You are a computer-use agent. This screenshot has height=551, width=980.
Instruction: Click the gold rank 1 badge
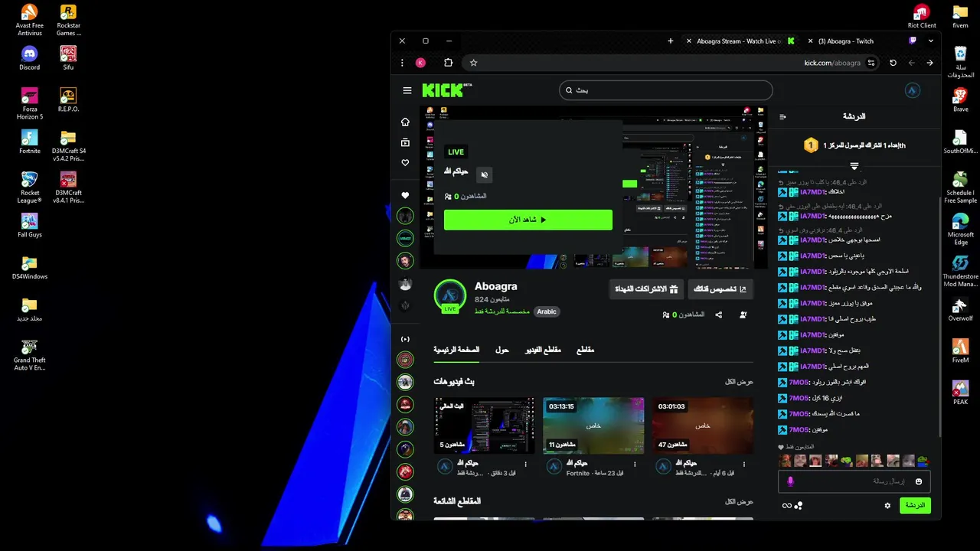pos(811,145)
